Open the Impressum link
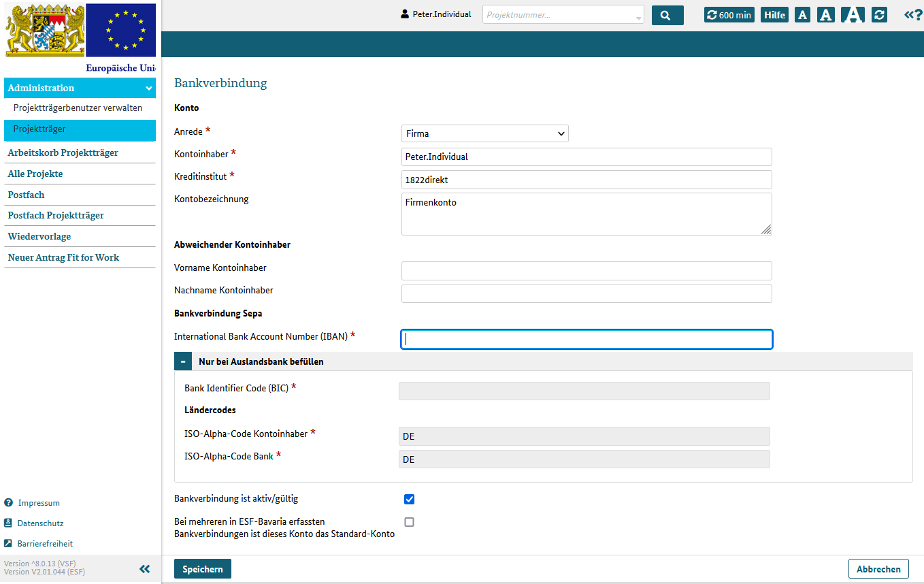The height and width of the screenshot is (584, 924). (x=39, y=503)
